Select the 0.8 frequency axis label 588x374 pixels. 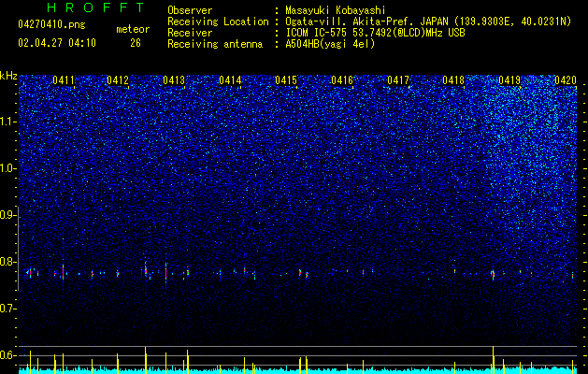(x=8, y=262)
